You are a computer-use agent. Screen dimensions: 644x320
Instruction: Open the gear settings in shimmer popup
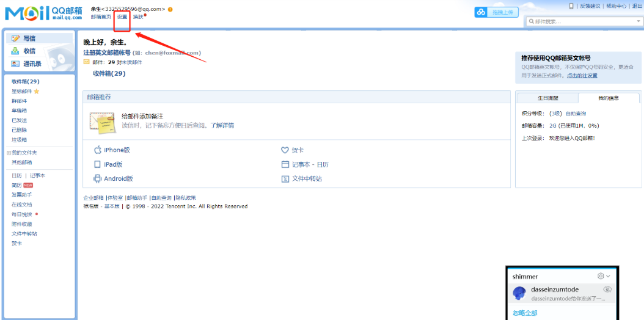click(601, 276)
